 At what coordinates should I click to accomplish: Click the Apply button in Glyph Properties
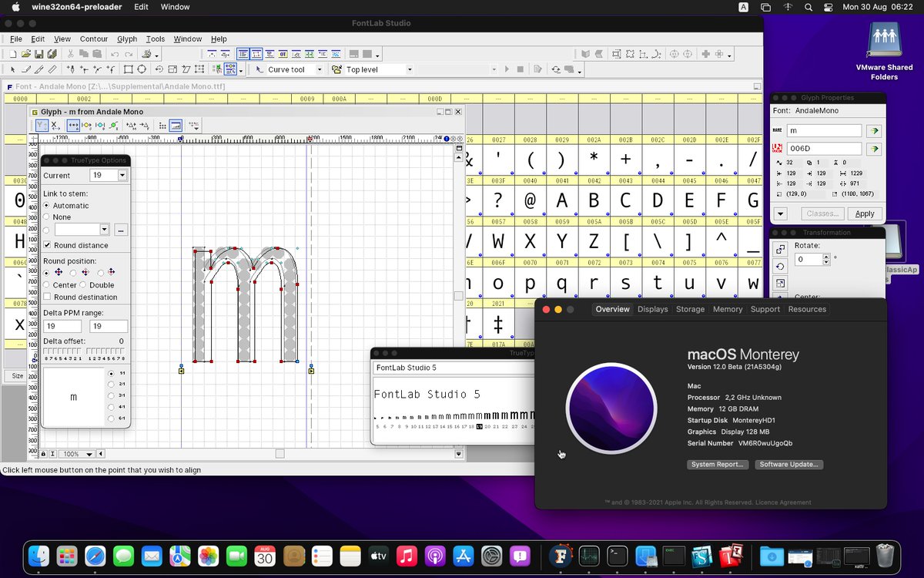(865, 213)
